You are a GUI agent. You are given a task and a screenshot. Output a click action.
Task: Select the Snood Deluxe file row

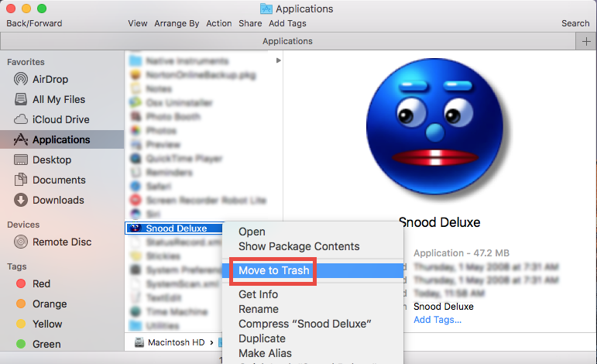[173, 228]
